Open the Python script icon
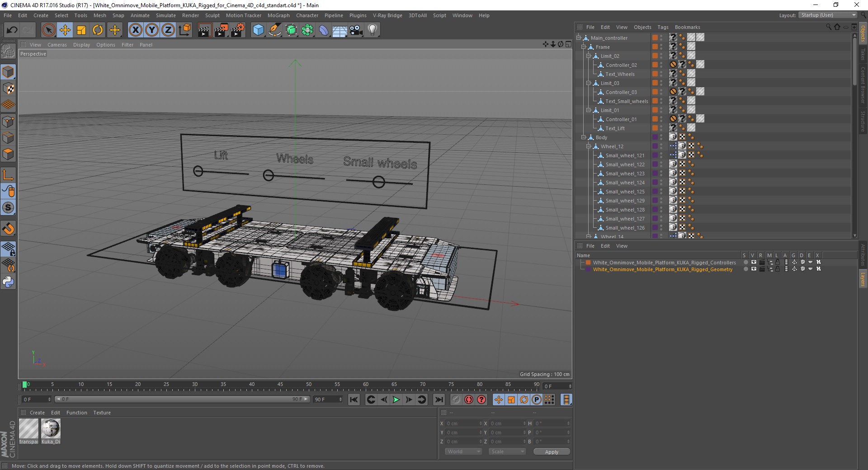The height and width of the screenshot is (470, 868). click(x=8, y=282)
